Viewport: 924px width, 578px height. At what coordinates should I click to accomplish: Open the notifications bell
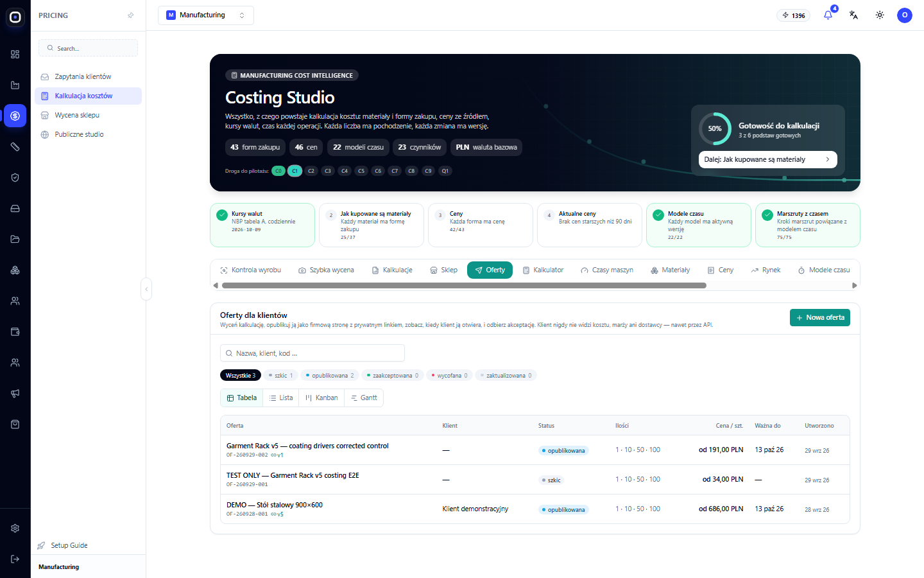point(828,15)
